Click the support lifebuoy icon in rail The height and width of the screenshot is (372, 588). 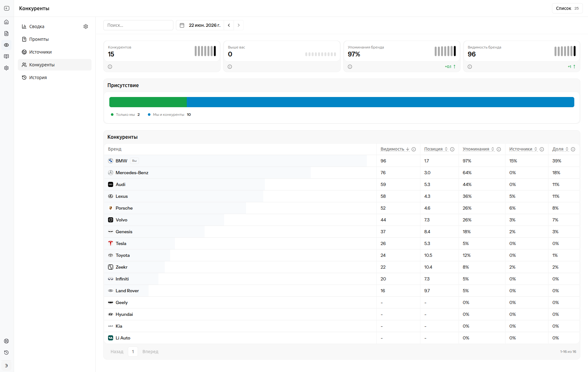[x=6, y=341]
